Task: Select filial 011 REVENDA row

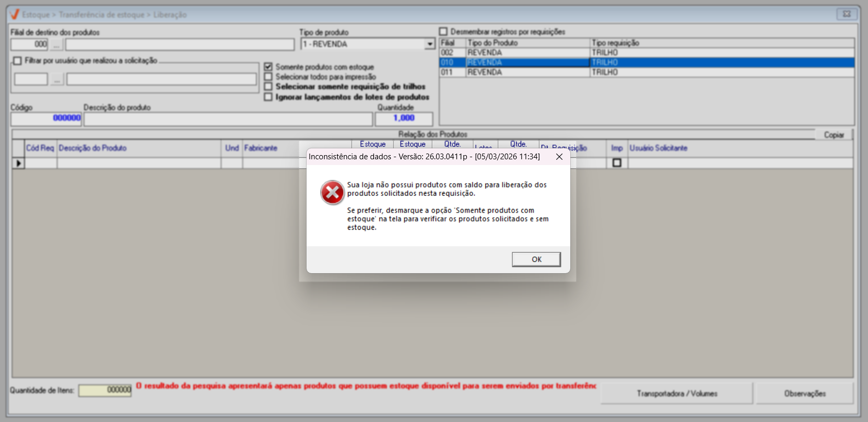Action: click(x=647, y=73)
